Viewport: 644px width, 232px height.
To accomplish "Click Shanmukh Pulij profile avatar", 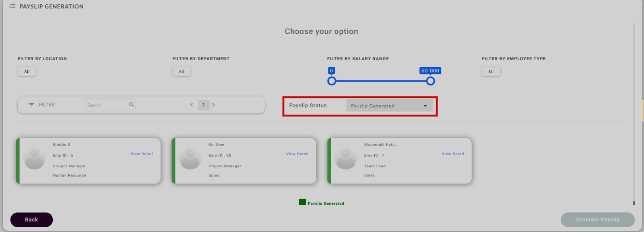I will coord(346,159).
